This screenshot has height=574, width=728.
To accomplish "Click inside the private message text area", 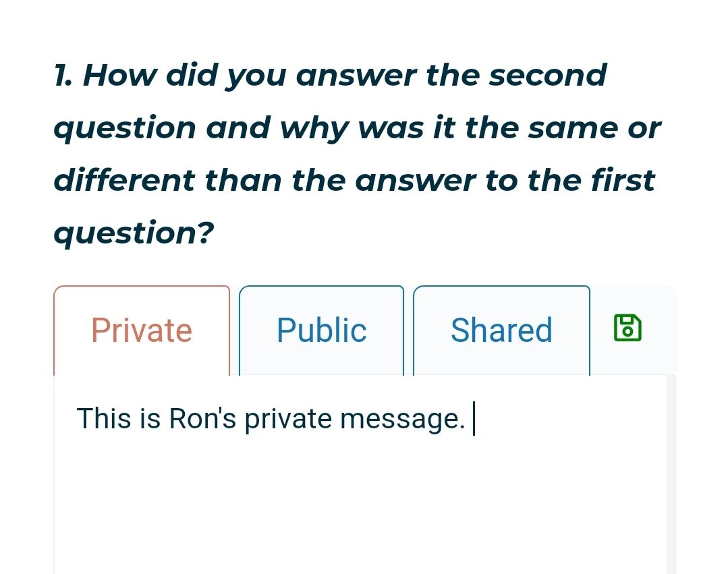I will coord(360,475).
